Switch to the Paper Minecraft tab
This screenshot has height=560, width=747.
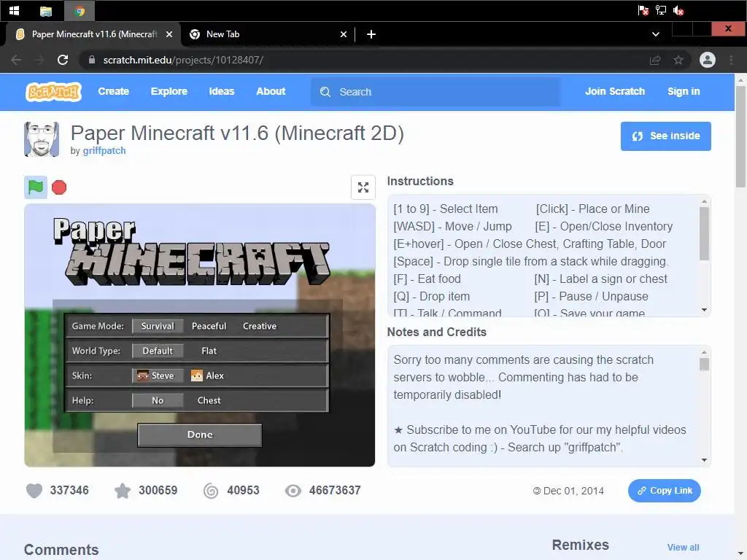[93, 34]
